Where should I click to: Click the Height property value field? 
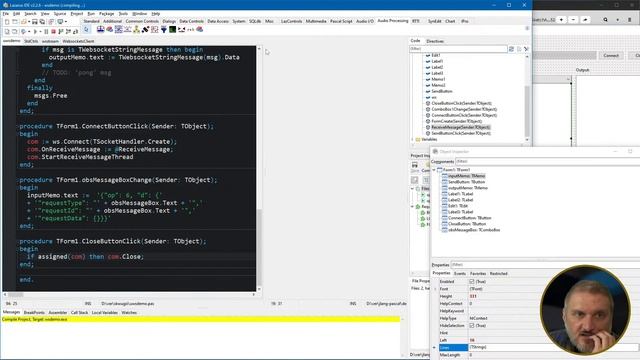(x=553, y=296)
